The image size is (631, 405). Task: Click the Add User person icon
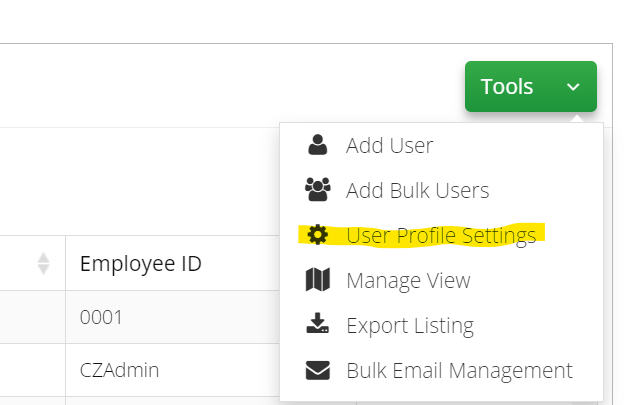pyautogui.click(x=317, y=145)
